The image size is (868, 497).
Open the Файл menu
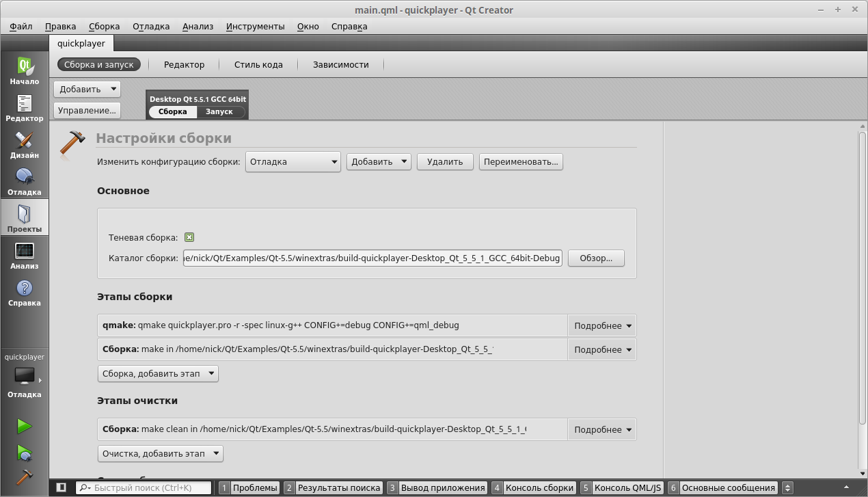coord(21,26)
